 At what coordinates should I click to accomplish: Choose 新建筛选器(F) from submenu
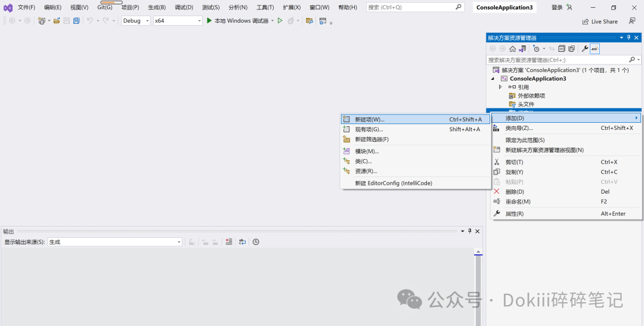(416, 139)
